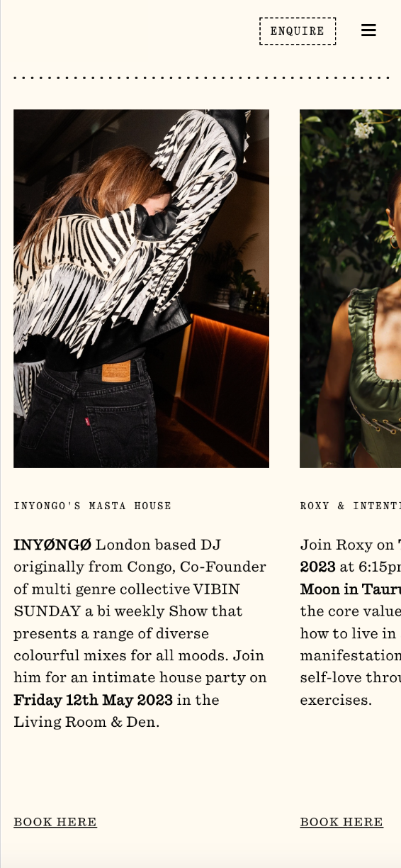Click the dotted divider line below header
Image resolution: width=401 pixels, height=868 pixels.
(x=201, y=77)
